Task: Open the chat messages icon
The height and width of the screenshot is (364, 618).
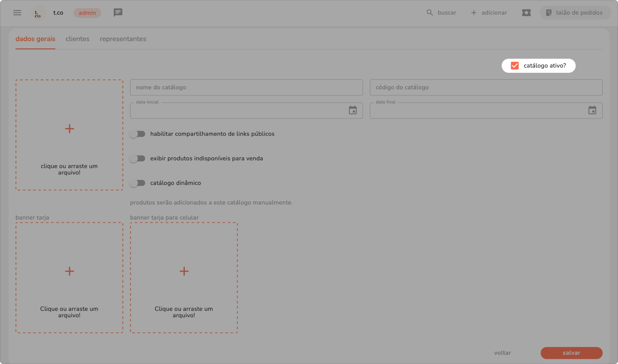Action: 118,12
